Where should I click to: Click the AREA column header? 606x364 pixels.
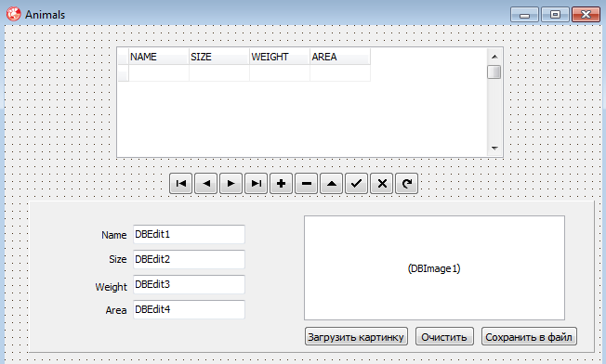(x=340, y=57)
